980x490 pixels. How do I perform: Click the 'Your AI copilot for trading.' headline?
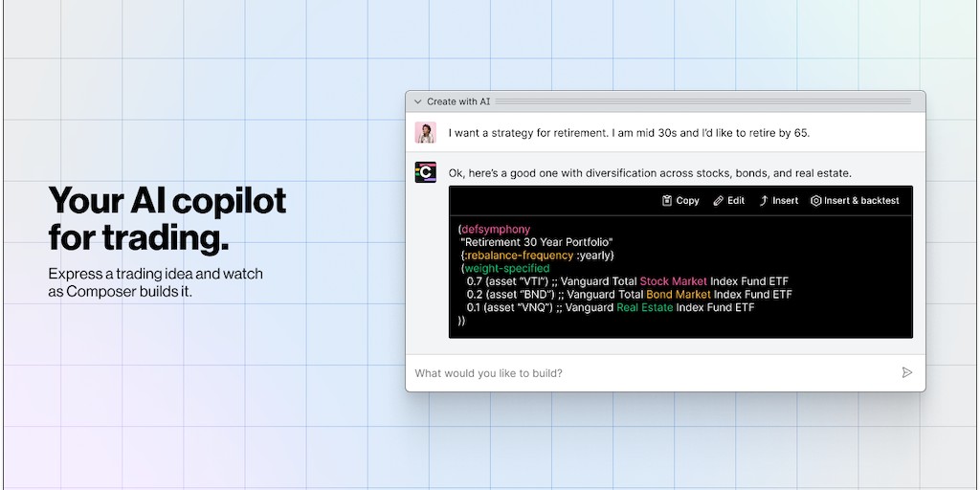pyautogui.click(x=167, y=217)
